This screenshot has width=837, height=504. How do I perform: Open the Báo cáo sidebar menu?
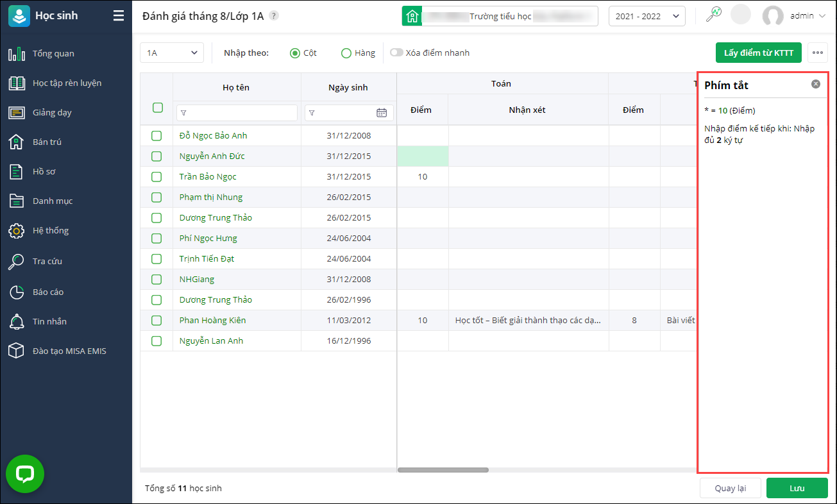click(48, 292)
